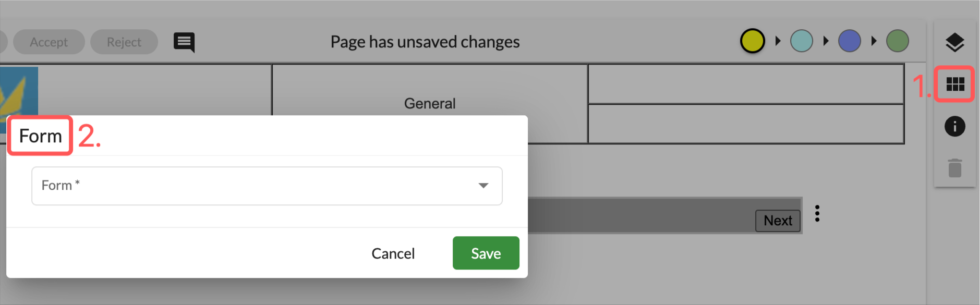Image resolution: width=980 pixels, height=305 pixels.
Task: Select the General section header
Action: click(429, 103)
